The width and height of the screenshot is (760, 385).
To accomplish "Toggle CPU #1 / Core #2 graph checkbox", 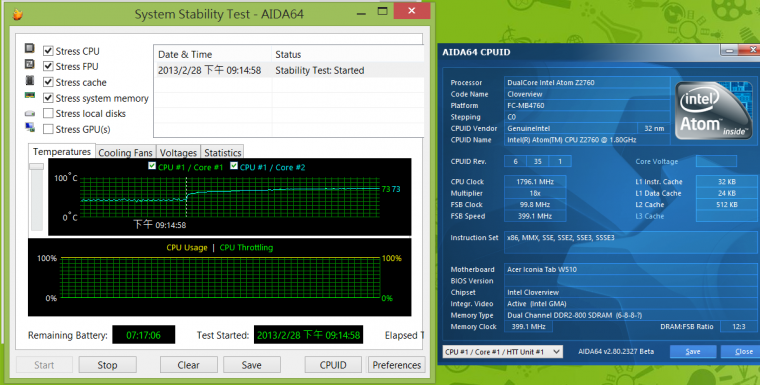I will point(234,166).
